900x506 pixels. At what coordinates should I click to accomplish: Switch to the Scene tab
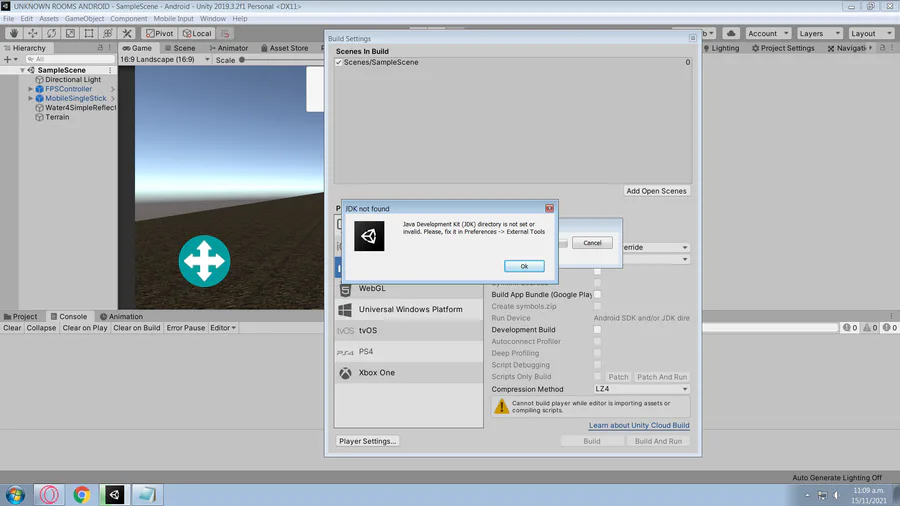pos(180,48)
